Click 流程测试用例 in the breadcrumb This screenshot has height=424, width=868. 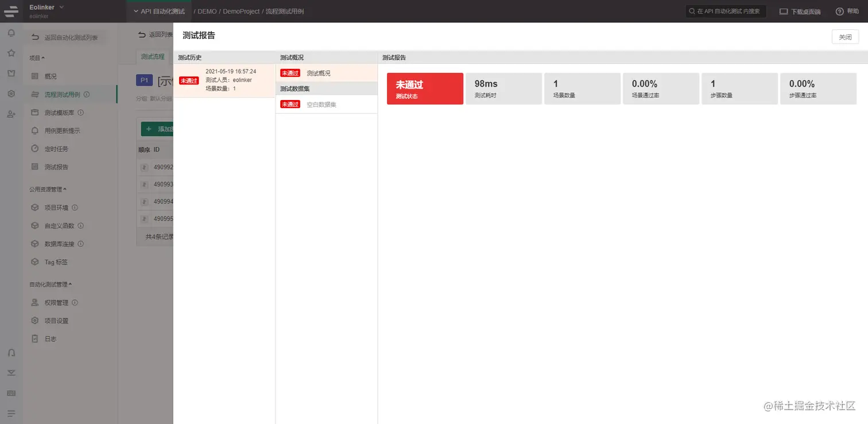(285, 11)
